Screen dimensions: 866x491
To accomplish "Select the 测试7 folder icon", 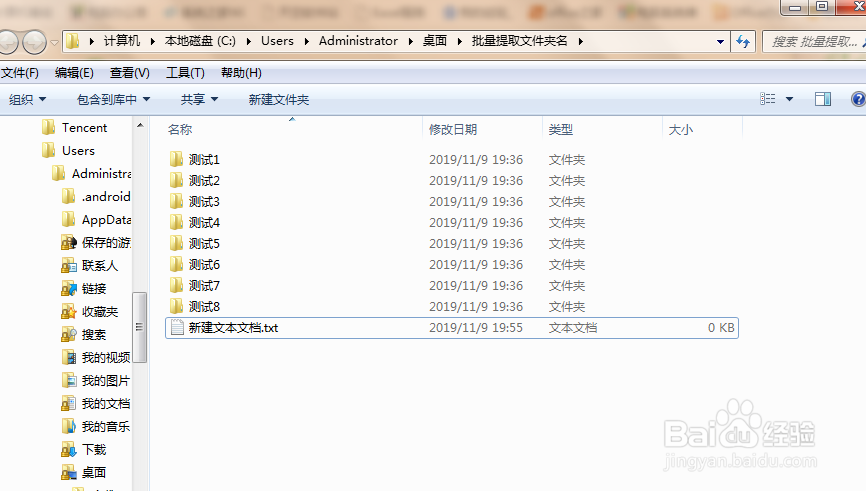I will 176,286.
